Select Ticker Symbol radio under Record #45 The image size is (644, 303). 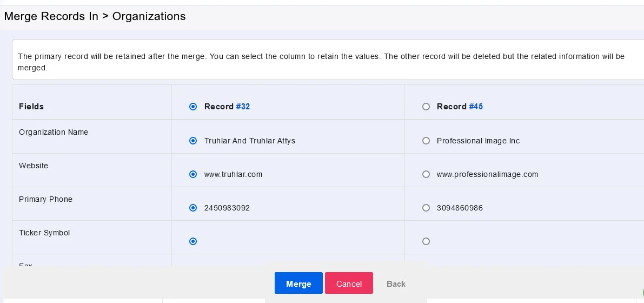tap(426, 241)
